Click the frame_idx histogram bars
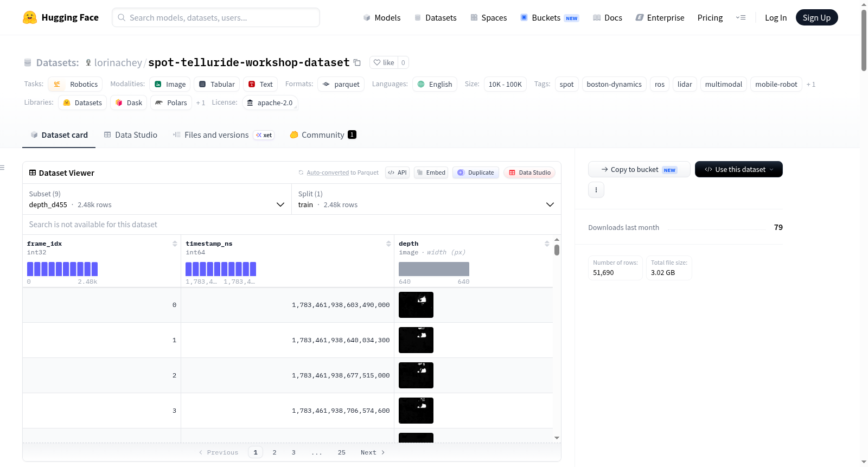This screenshot has width=868, height=467. tap(62, 269)
